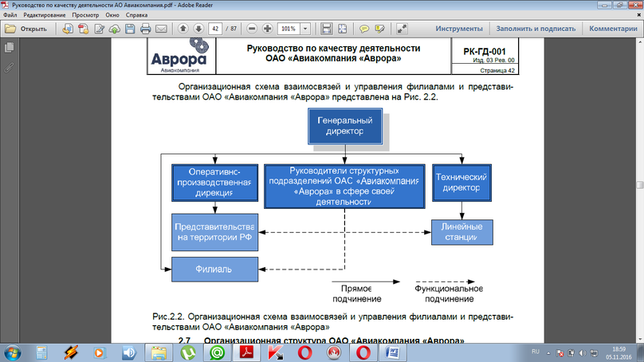Open the Инструменты pane
Image resolution: width=644 pixels, height=362 pixels.
(459, 29)
